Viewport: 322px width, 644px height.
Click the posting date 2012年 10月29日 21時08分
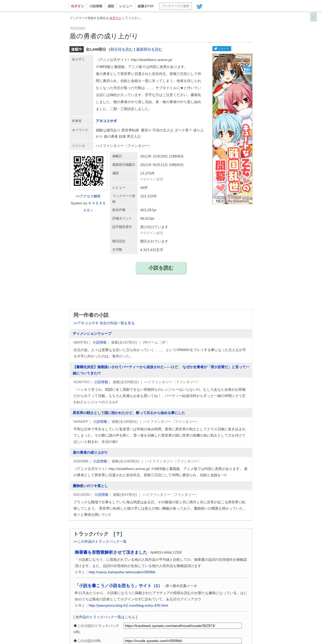click(162, 156)
